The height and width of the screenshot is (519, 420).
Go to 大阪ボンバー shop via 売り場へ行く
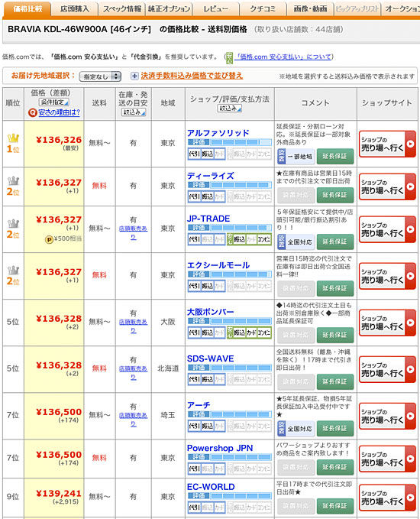coord(387,323)
